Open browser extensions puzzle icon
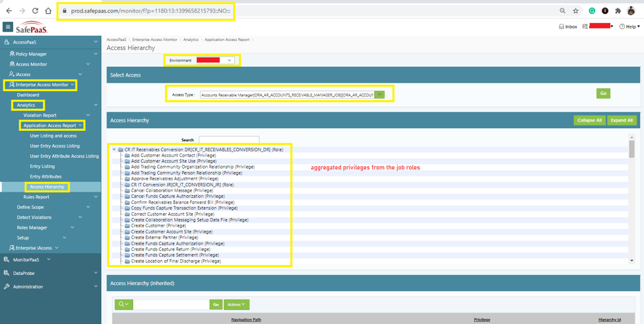 tap(618, 11)
